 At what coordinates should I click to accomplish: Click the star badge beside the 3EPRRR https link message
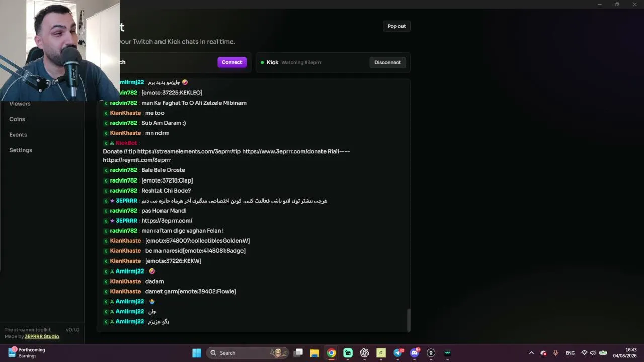(x=112, y=221)
